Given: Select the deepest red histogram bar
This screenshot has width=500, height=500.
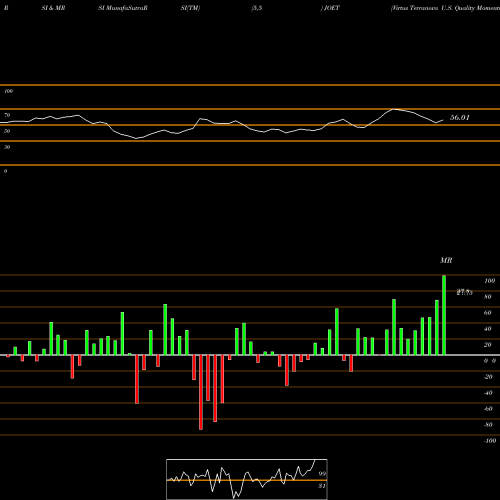Looking at the screenshot, I should tap(201, 392).
